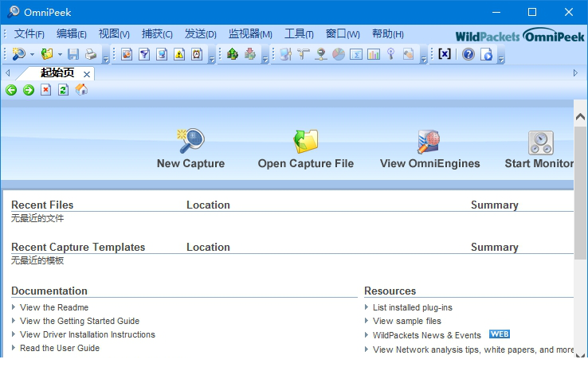Open WildPackets News & Events link
The width and height of the screenshot is (588, 371).
427,335
